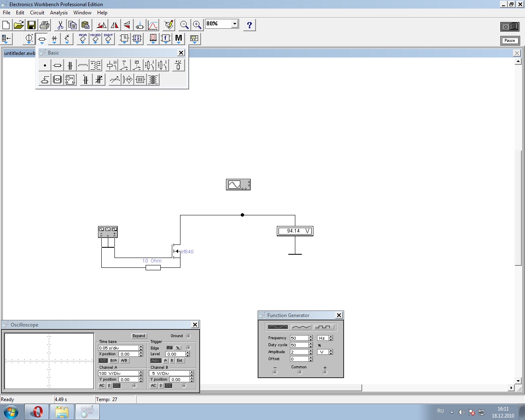The image size is (525, 420).
Task: Open the Diodes parts bin
Action: point(54,39)
